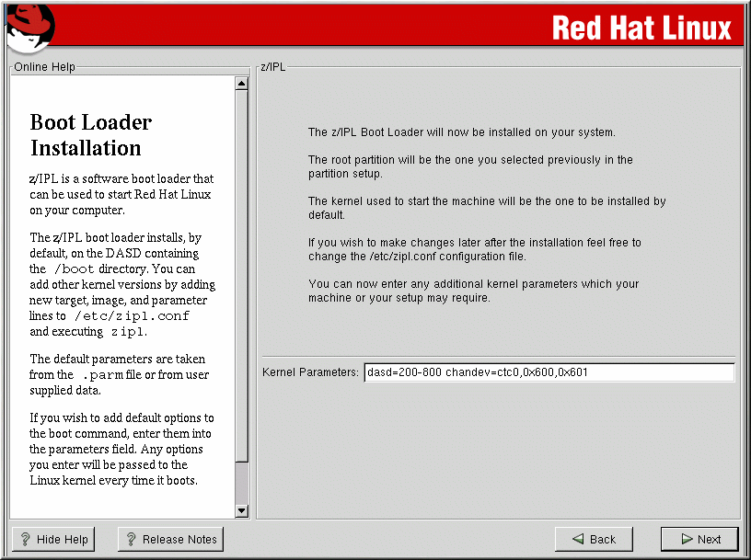Proceed with the Next button
This screenshot has width=751, height=560.
(x=699, y=540)
